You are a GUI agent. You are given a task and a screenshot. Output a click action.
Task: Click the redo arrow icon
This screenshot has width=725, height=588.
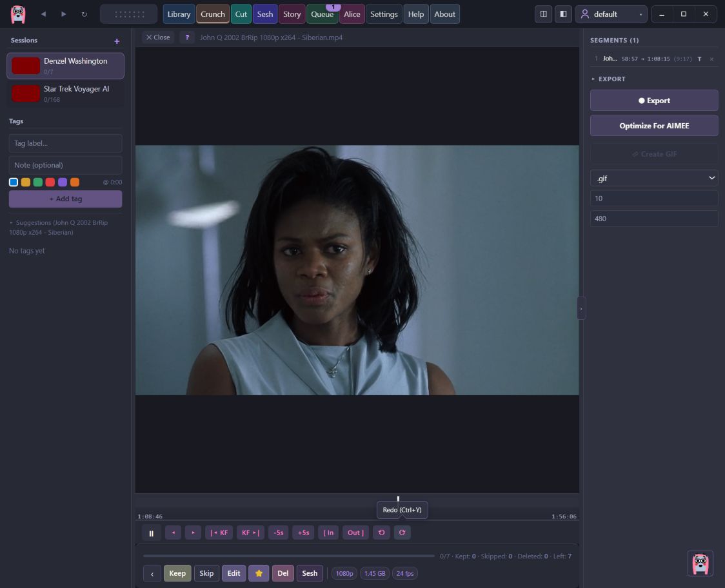point(402,533)
